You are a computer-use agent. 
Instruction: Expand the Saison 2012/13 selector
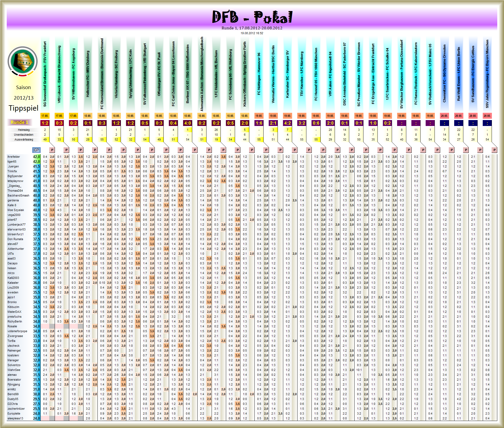[24, 93]
